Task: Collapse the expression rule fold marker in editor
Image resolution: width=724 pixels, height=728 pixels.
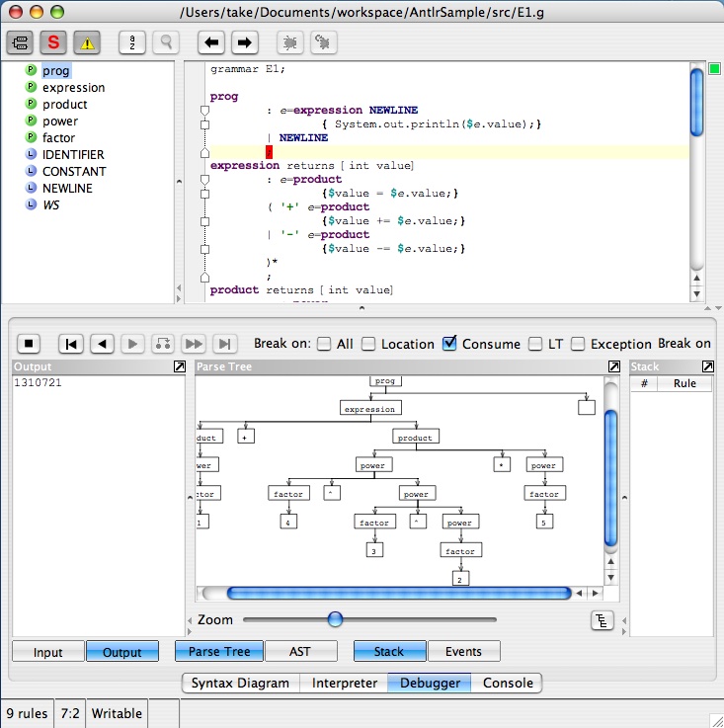Action: (x=204, y=179)
